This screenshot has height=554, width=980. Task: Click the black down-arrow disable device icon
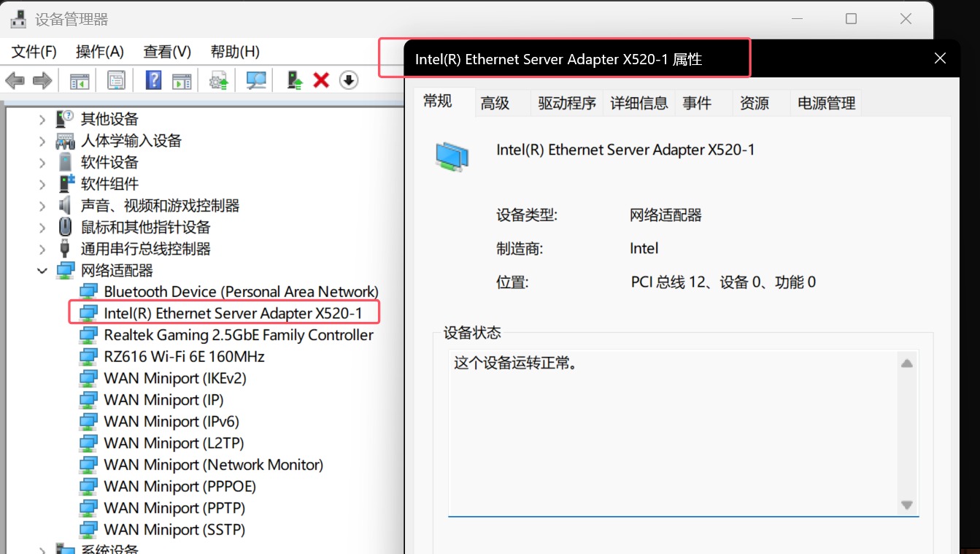tap(349, 80)
